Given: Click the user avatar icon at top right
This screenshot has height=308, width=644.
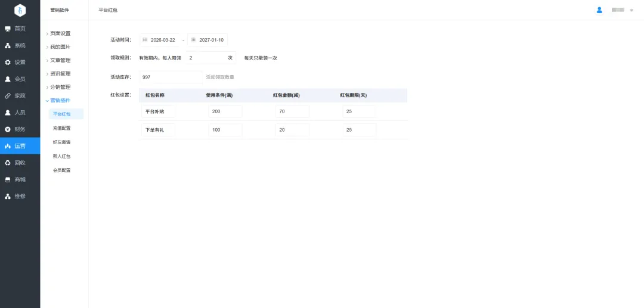Looking at the screenshot, I should (x=599, y=10).
